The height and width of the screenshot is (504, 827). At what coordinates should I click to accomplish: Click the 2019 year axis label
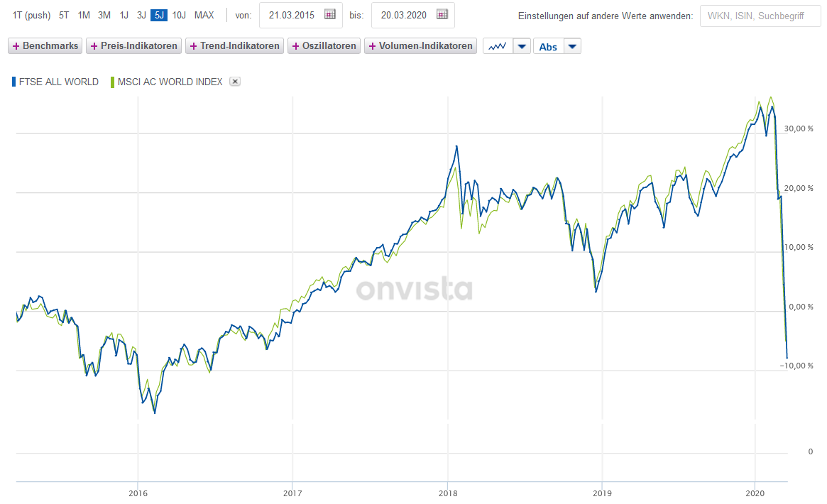tap(602, 493)
